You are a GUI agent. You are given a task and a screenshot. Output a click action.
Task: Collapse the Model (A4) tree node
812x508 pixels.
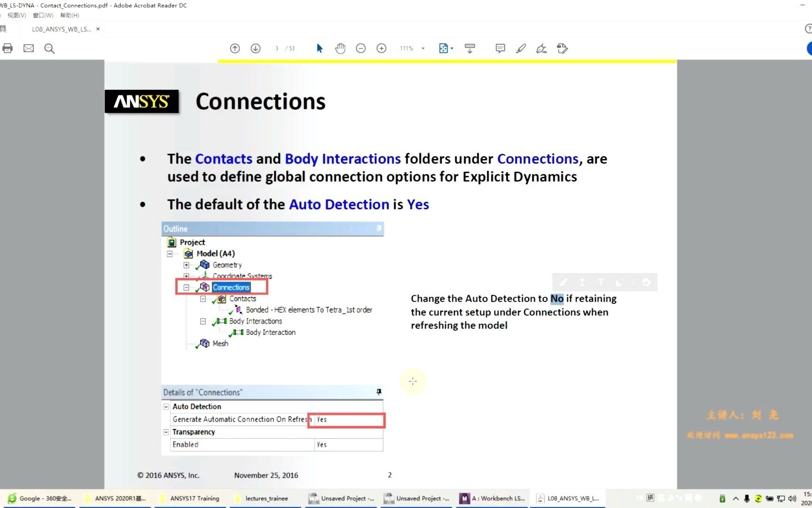170,254
